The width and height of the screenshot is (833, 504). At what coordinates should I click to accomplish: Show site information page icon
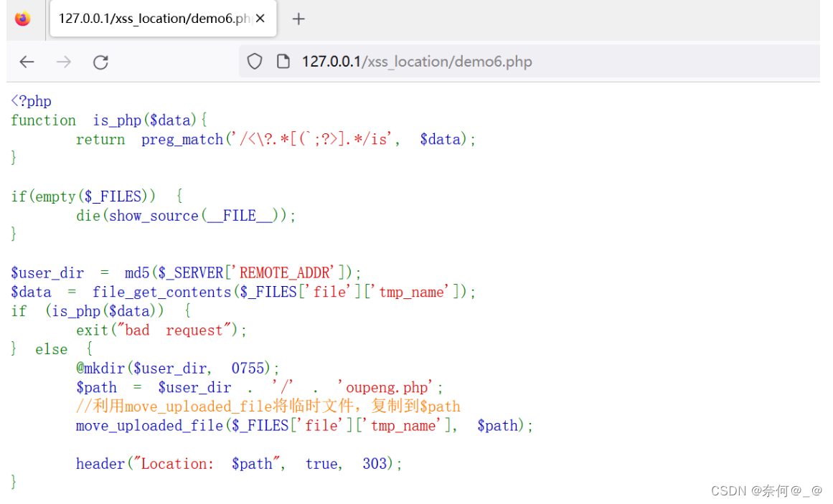pos(283,62)
